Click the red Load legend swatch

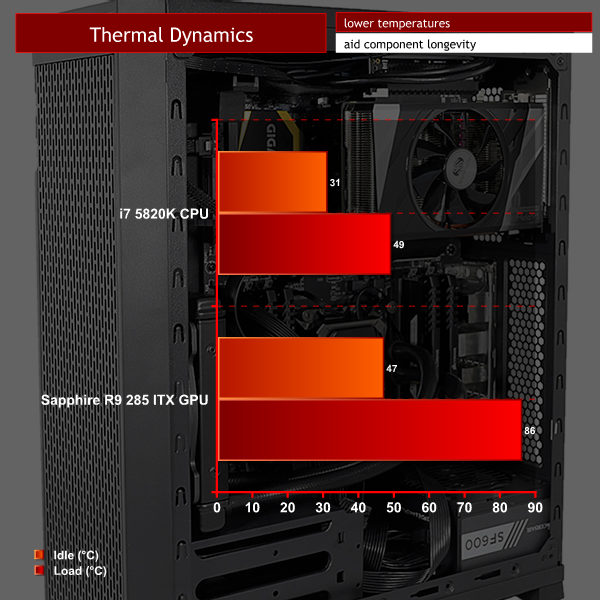point(39,570)
